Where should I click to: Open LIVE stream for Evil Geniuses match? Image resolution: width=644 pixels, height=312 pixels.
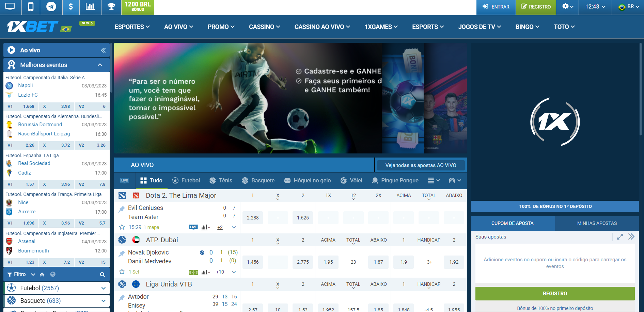(193, 227)
